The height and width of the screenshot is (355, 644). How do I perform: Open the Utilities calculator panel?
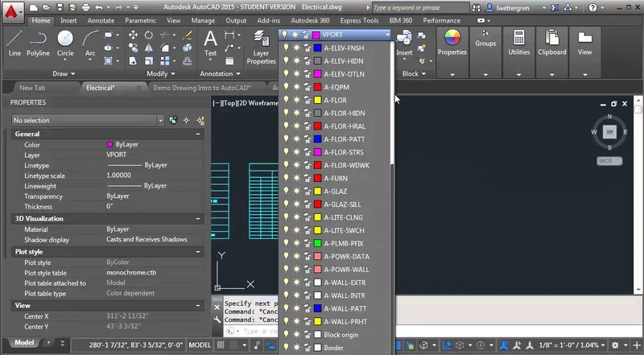click(518, 43)
